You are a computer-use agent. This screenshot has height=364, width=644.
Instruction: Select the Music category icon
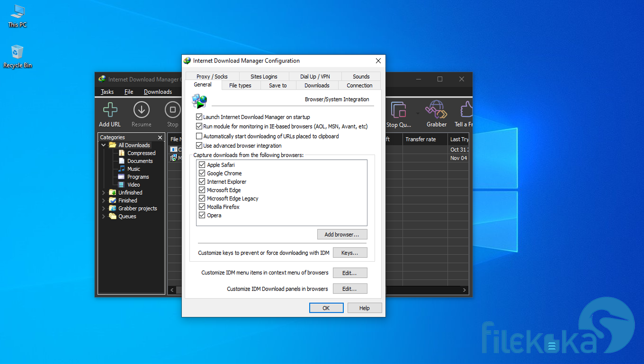(x=122, y=169)
